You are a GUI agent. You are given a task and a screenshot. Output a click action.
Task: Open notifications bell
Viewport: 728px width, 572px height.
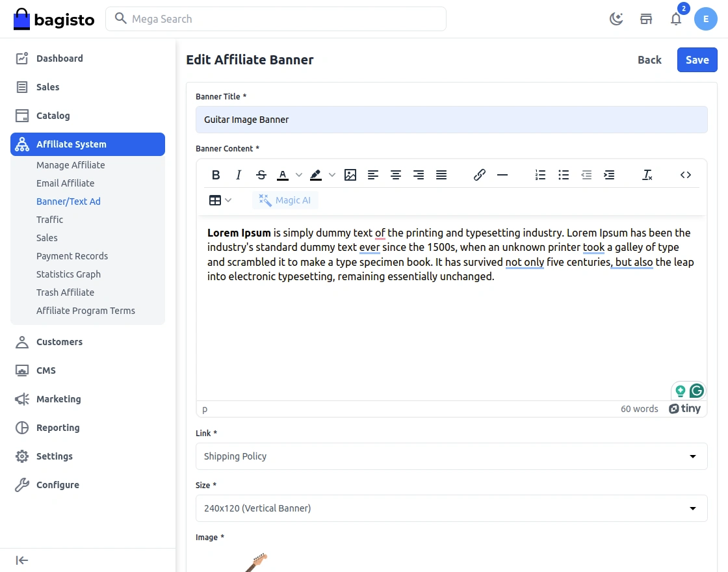(676, 19)
